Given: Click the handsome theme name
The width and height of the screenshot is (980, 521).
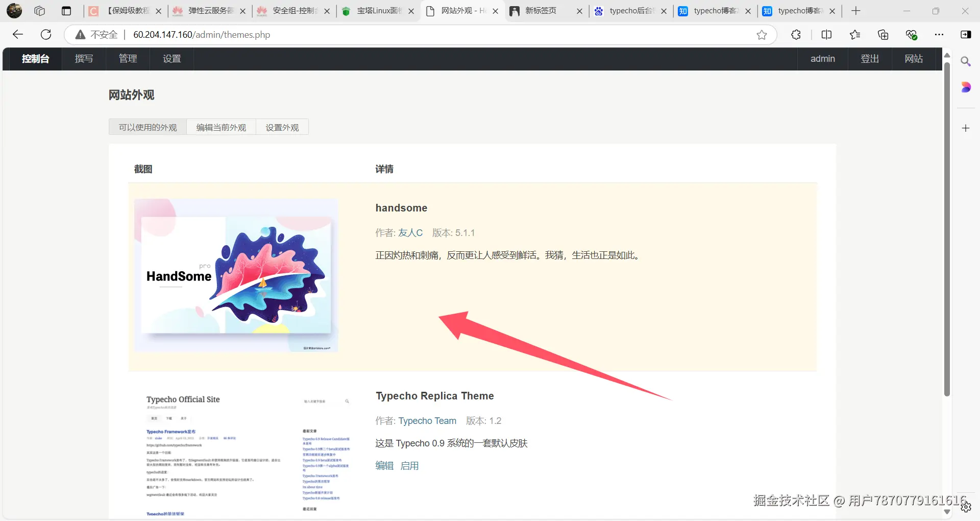Looking at the screenshot, I should tap(401, 208).
